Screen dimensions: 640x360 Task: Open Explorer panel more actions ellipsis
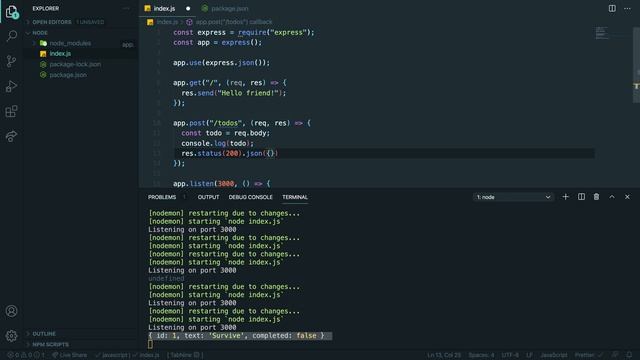pos(126,9)
